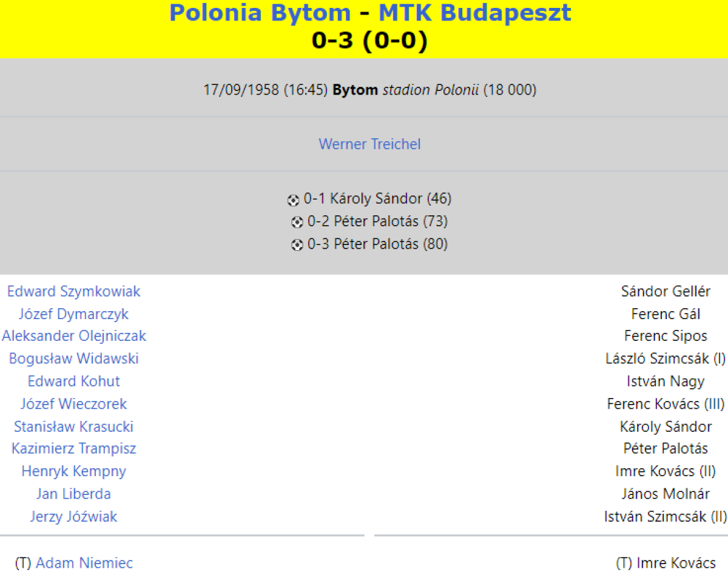Click the 0-3 (0-0) score text
This screenshot has width=728, height=572.
[x=369, y=40]
